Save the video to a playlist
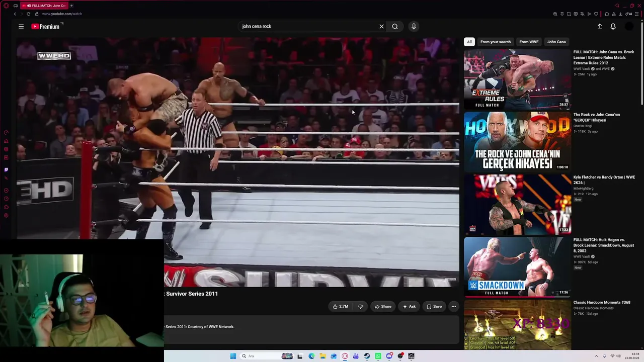The height and width of the screenshot is (362, 644). [x=434, y=307]
